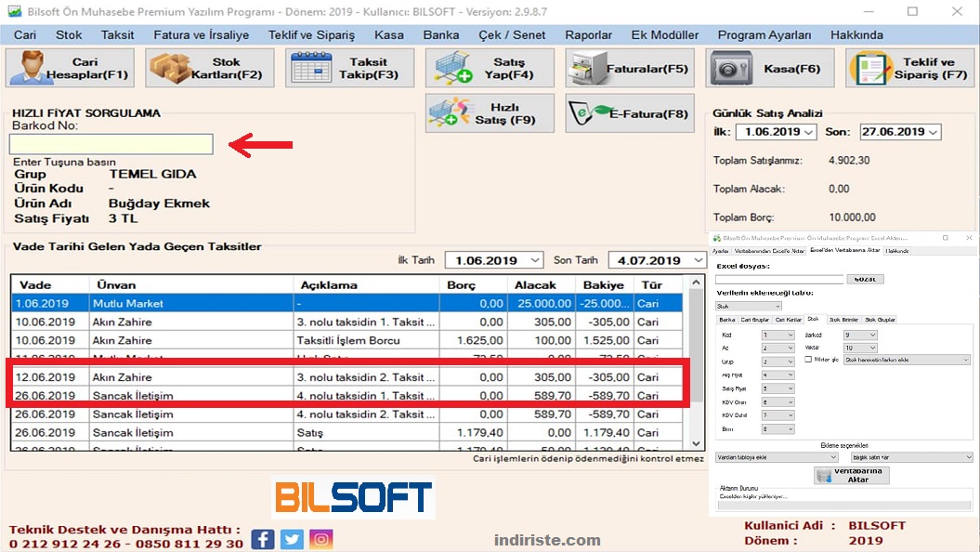Screen dimensions: 980x552
Task: Expand the KDV Oranı column dropdown
Action: pos(778,402)
